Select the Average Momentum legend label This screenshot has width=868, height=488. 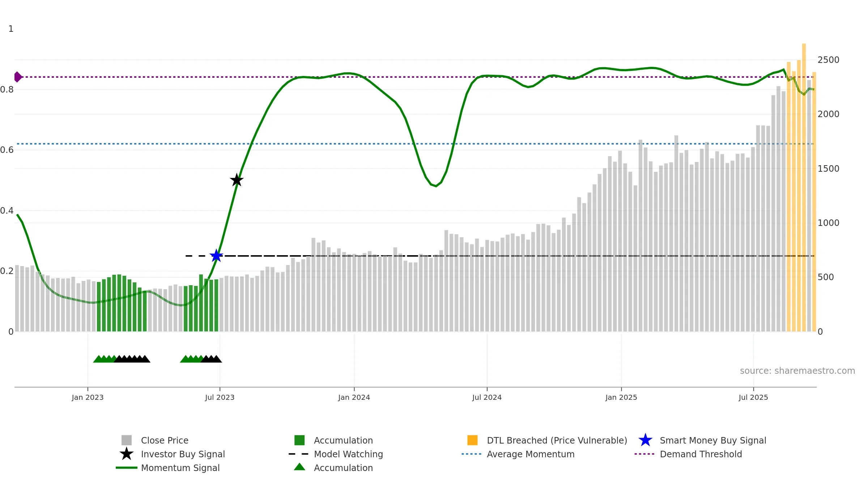coord(531,454)
